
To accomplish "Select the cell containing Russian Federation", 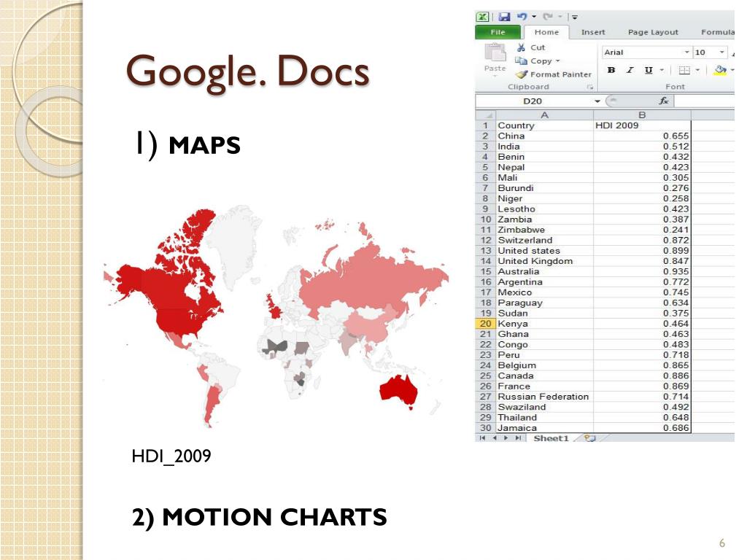I will [544, 397].
